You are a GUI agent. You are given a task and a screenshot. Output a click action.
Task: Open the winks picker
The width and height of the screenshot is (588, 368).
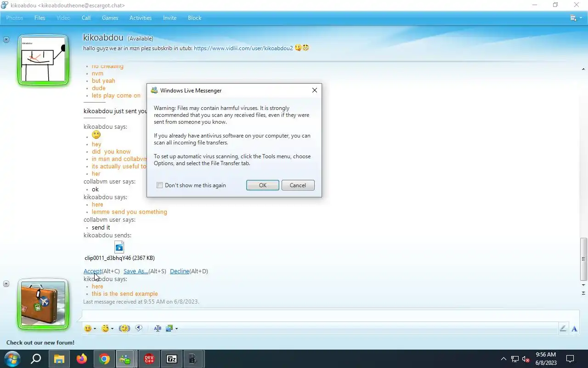106,328
